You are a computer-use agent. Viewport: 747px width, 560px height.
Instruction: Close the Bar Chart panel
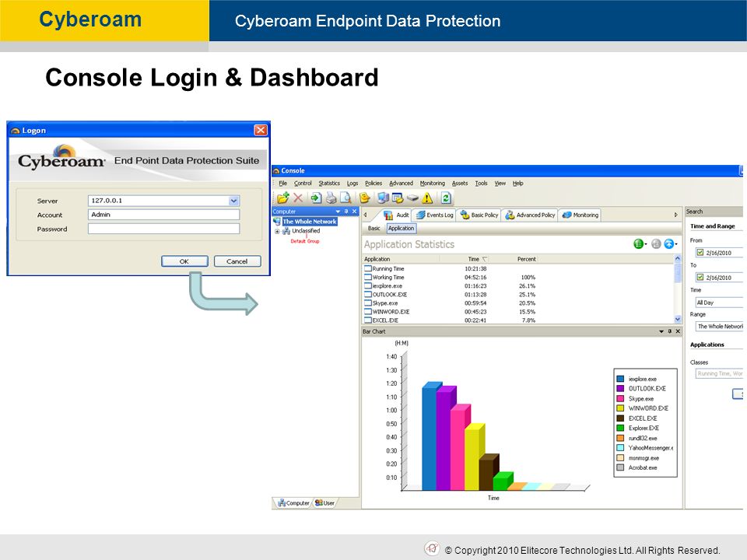point(678,331)
